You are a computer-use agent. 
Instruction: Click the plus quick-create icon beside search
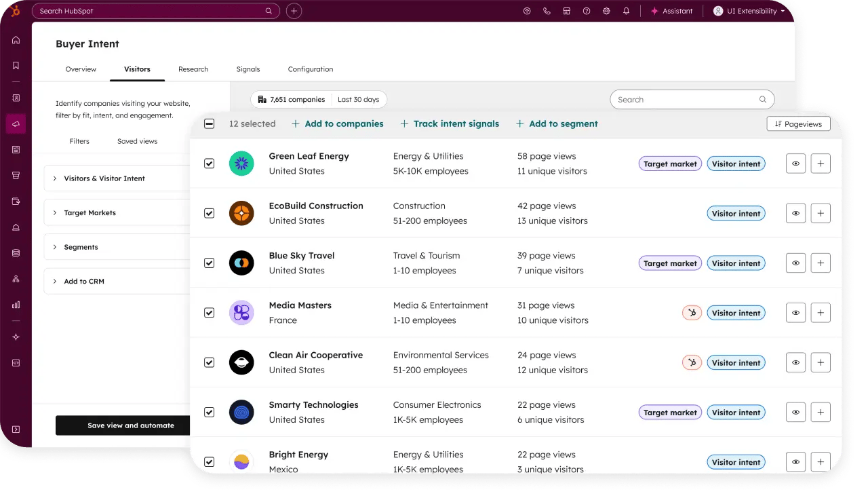[294, 11]
